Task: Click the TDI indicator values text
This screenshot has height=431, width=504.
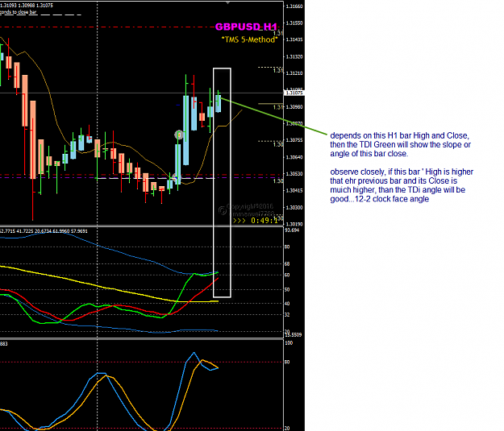Action: pos(44,231)
